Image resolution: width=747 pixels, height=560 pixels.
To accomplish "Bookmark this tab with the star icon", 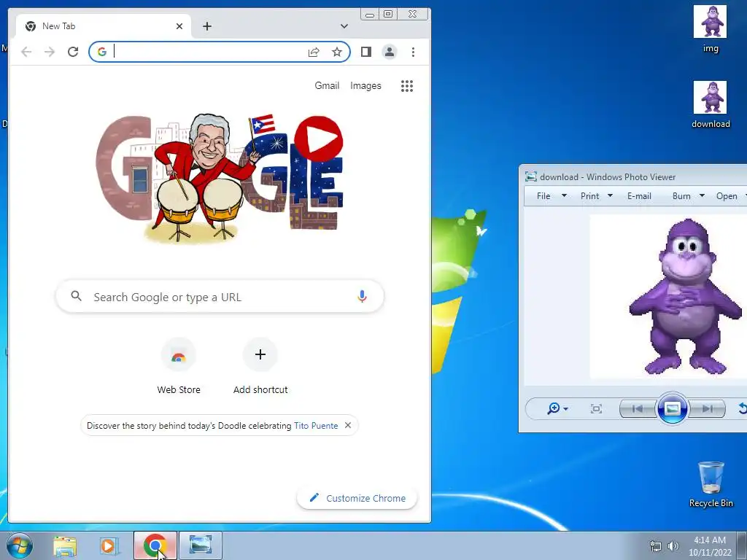I will coord(337,52).
